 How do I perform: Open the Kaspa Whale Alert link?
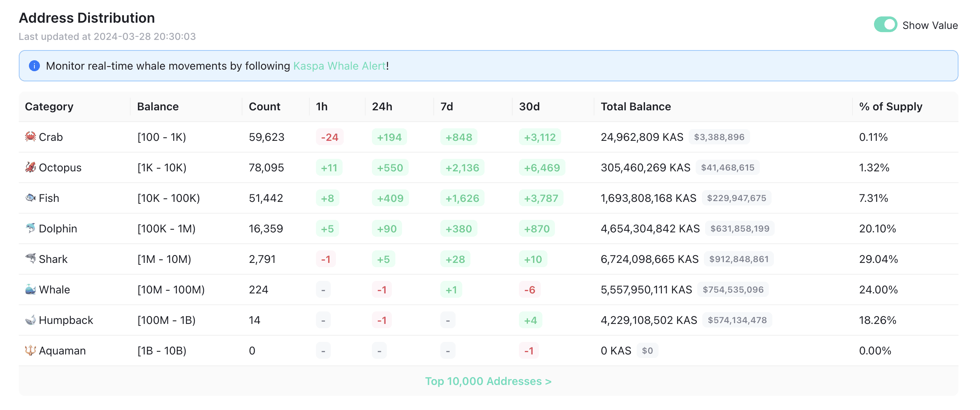click(339, 66)
